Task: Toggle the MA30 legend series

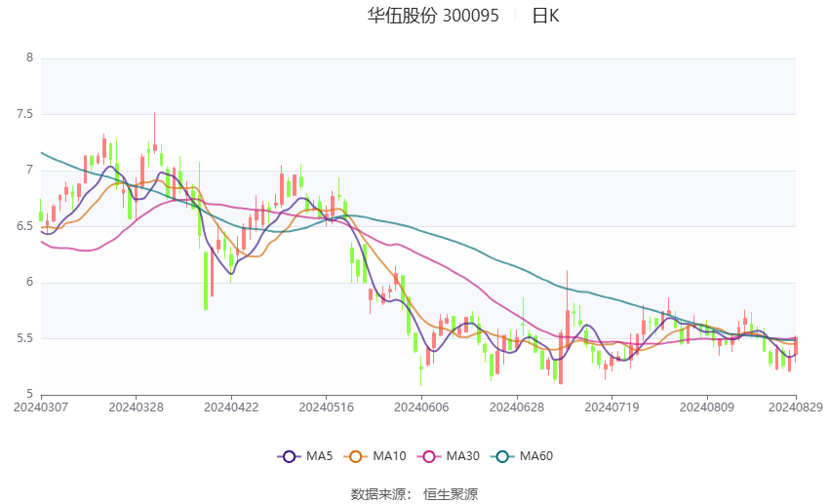Action: pos(449,456)
